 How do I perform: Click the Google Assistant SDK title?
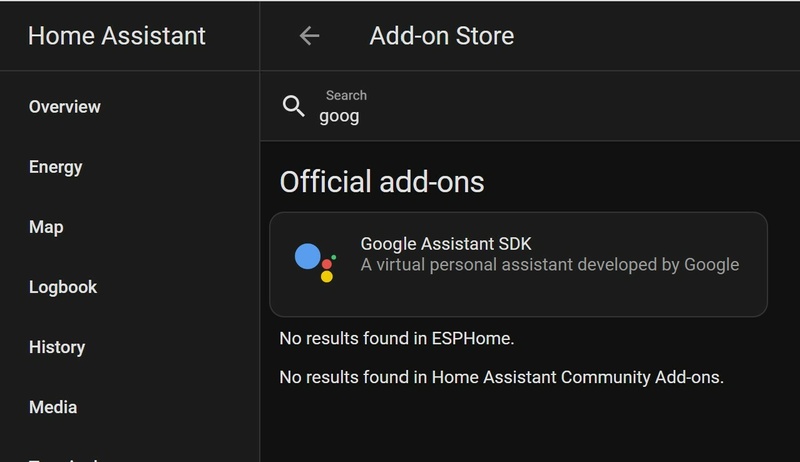tap(446, 244)
